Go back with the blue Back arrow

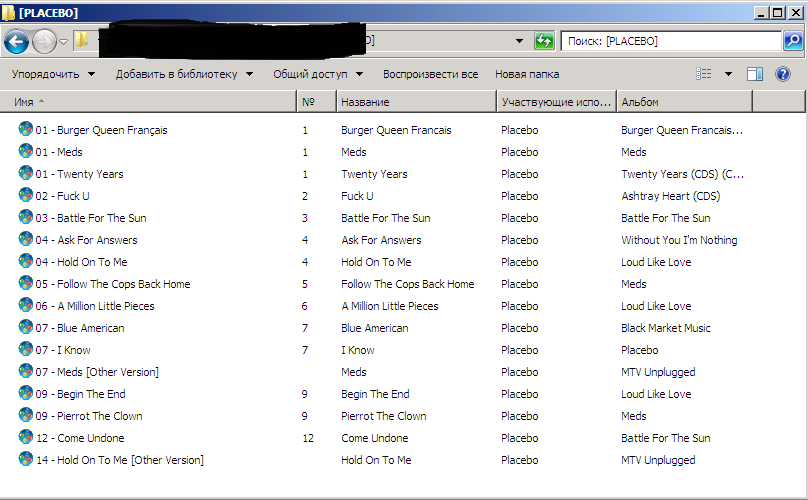tap(16, 42)
